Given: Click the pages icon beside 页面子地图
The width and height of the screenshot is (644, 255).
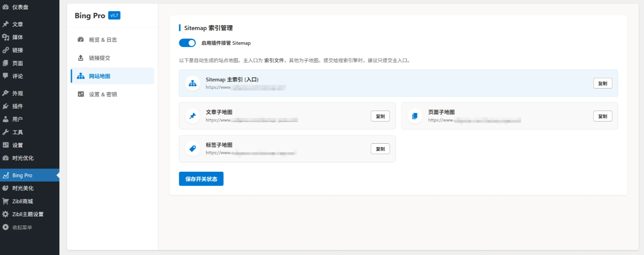Looking at the screenshot, I should coord(415,116).
